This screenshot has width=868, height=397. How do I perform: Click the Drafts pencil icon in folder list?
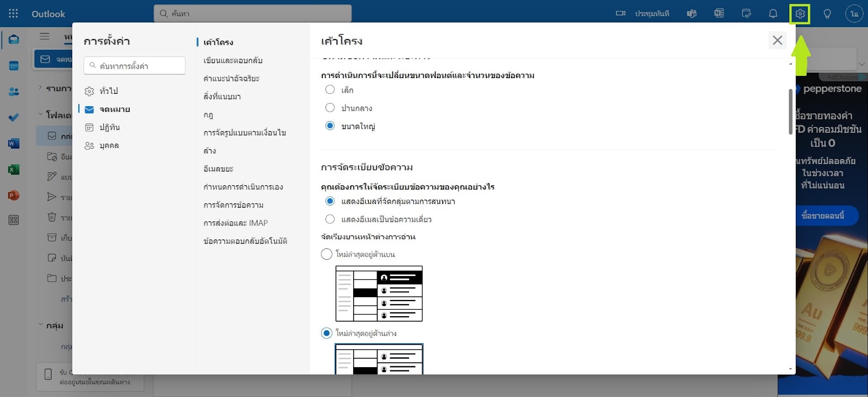pyautogui.click(x=52, y=176)
